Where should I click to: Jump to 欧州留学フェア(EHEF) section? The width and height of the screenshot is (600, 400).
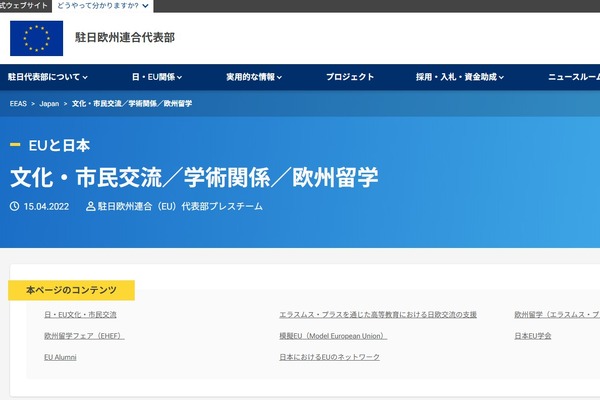[x=84, y=336]
